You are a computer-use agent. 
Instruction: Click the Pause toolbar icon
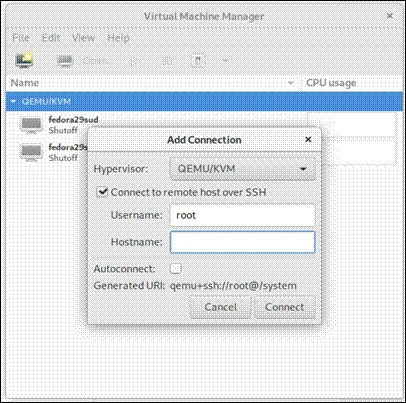point(167,61)
